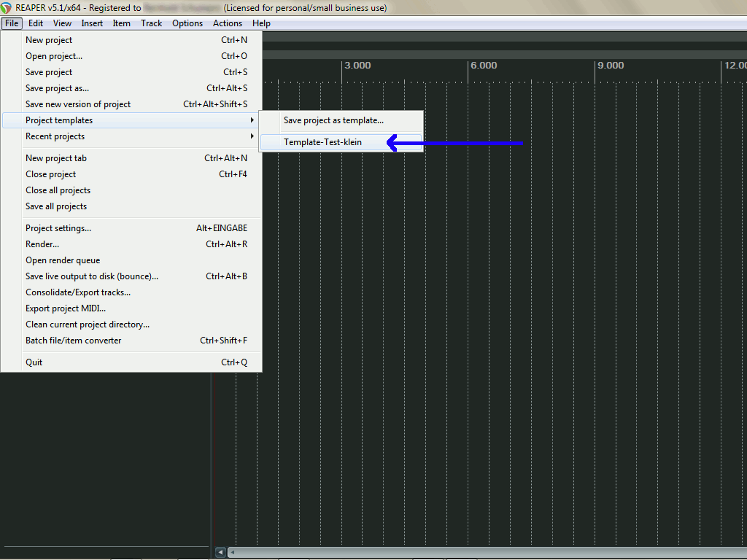Expand the Project templates submenu arrow
This screenshot has height=560, width=747.
(252, 120)
